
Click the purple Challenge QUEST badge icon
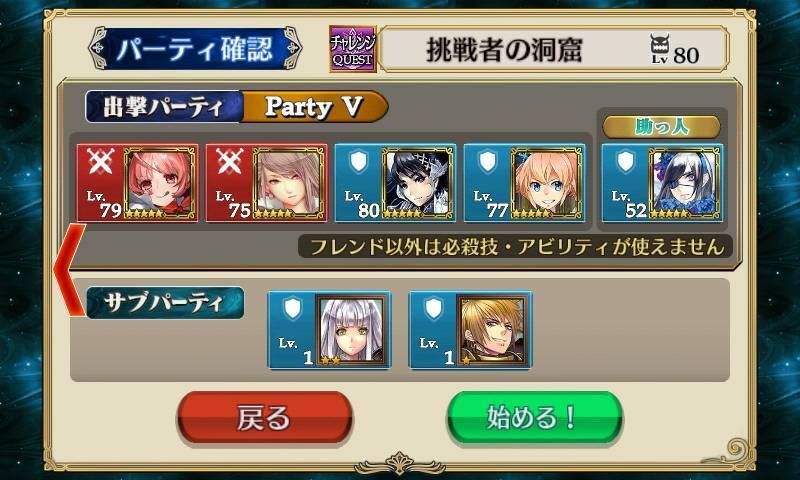point(353,49)
